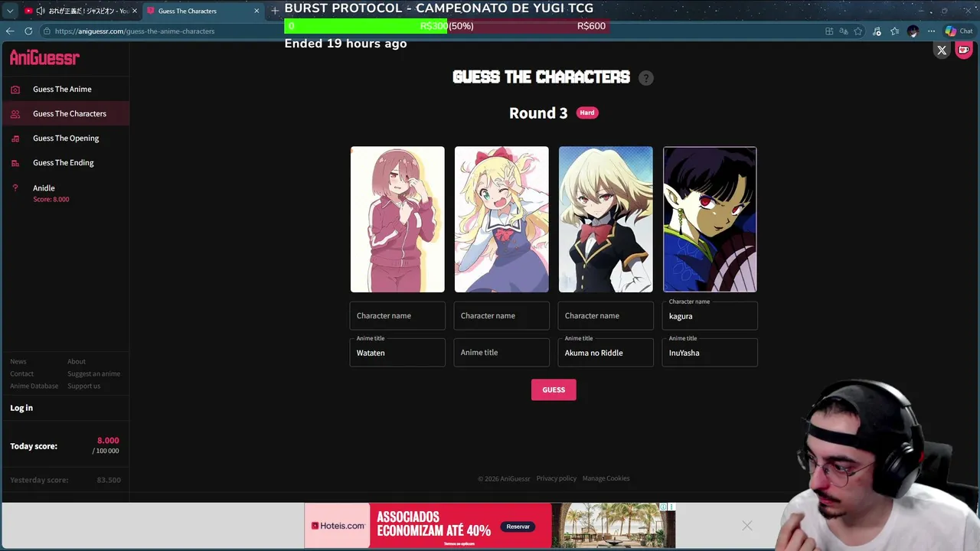
Task: Edit the character name field containing kagura
Action: 710,315
